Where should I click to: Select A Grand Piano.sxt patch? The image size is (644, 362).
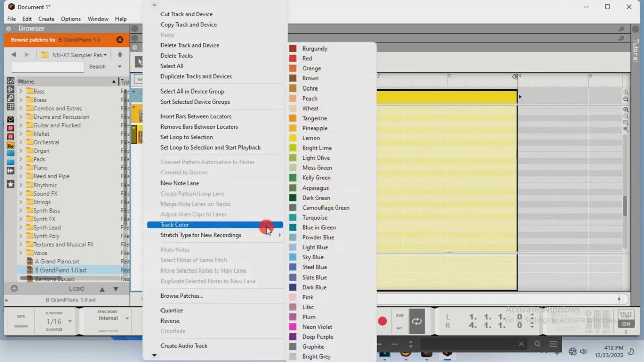[57, 261]
